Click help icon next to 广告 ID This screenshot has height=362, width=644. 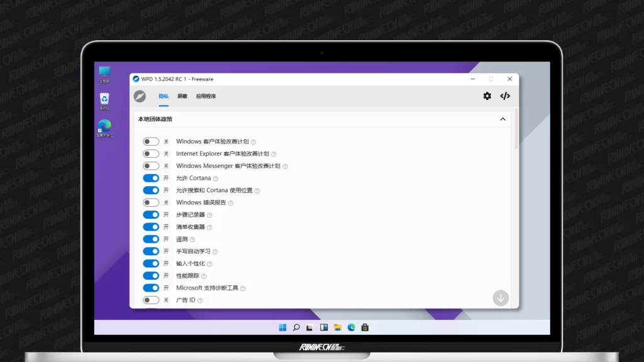(200, 300)
